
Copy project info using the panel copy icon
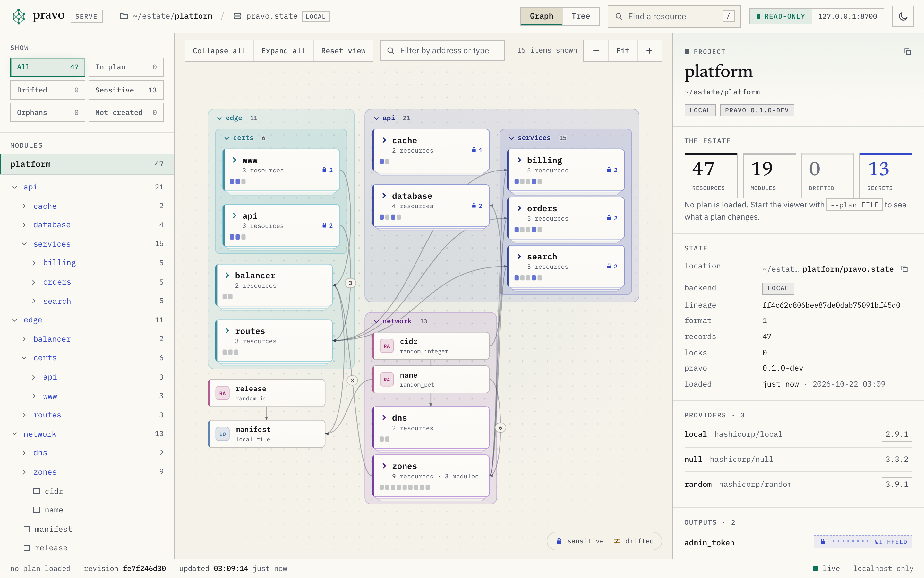pyautogui.click(x=908, y=52)
